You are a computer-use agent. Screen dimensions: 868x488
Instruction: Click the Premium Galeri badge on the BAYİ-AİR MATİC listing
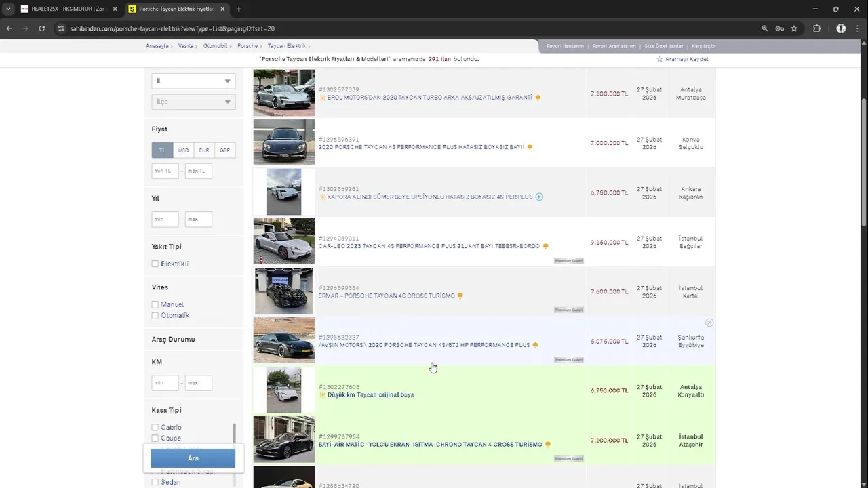tap(568, 458)
